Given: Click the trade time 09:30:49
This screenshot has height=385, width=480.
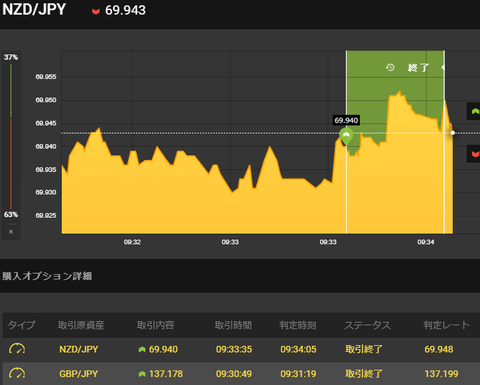Looking at the screenshot, I should pos(234,374).
